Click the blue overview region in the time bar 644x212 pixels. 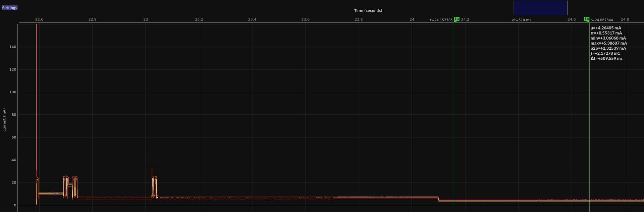pos(540,8)
